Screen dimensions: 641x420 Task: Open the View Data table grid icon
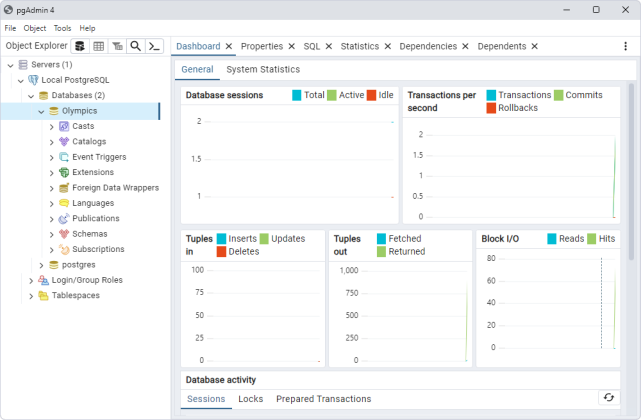click(x=99, y=46)
